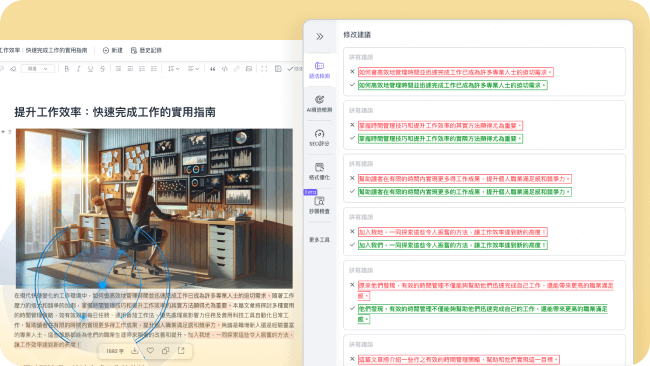This screenshot has width=650, height=366.
Task: Click the word count 1660 字 label
Action: coord(115,351)
